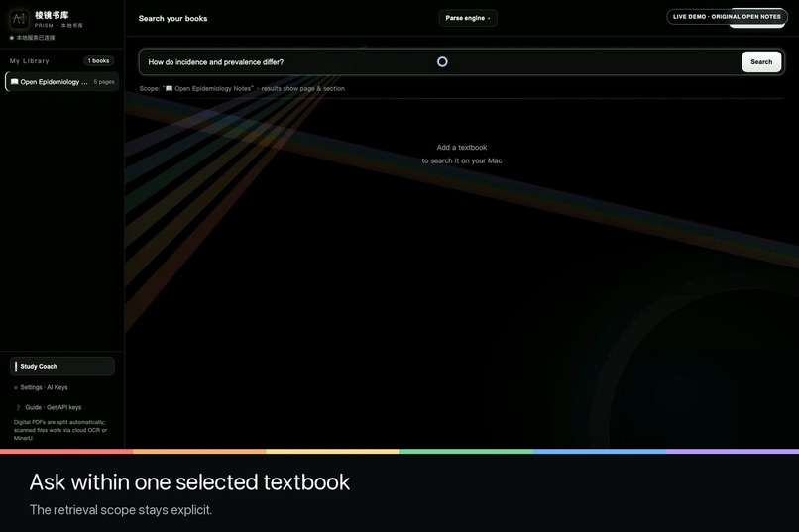The image size is (799, 532).
Task: Click the question mark Guide icon
Action: click(x=18, y=408)
